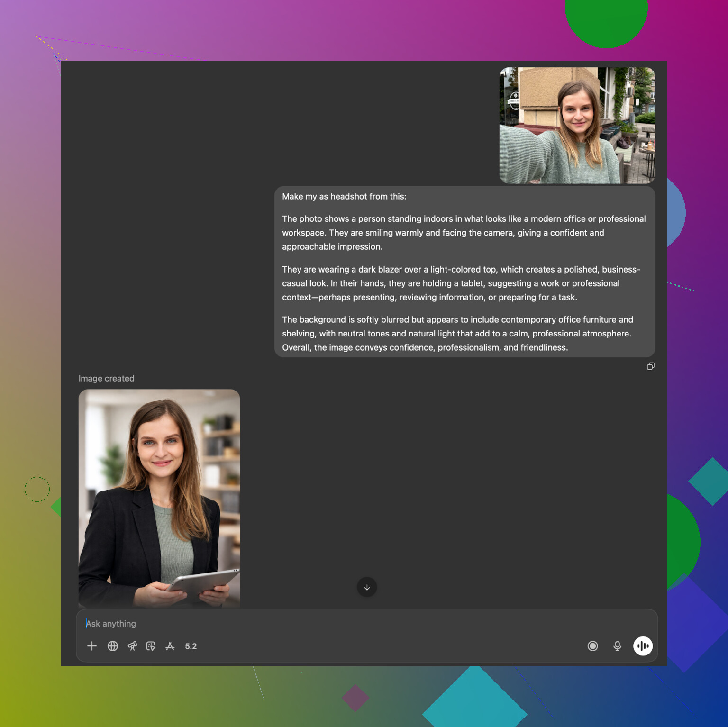Launch voice mode with the waveform button
The width and height of the screenshot is (728, 727).
[x=643, y=646]
